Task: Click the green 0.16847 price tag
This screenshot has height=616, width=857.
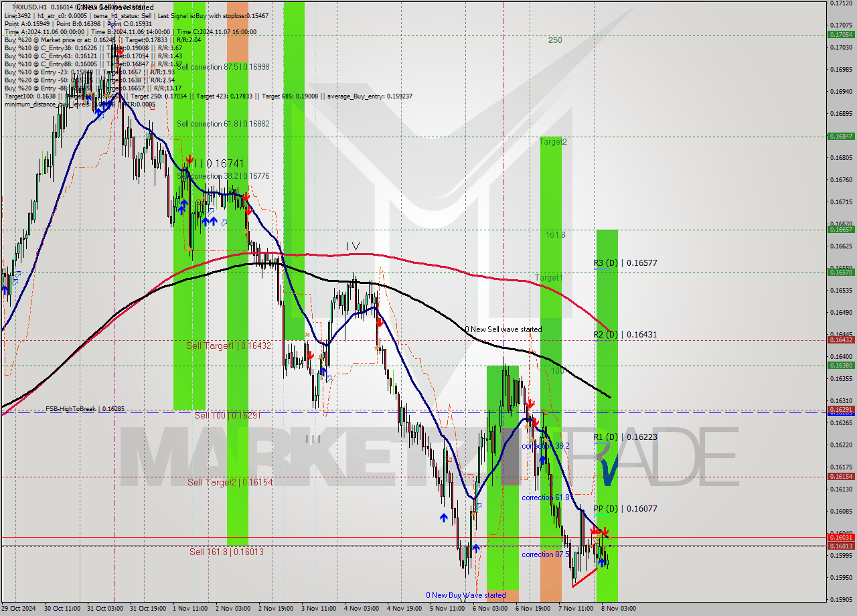Action: coord(841,136)
